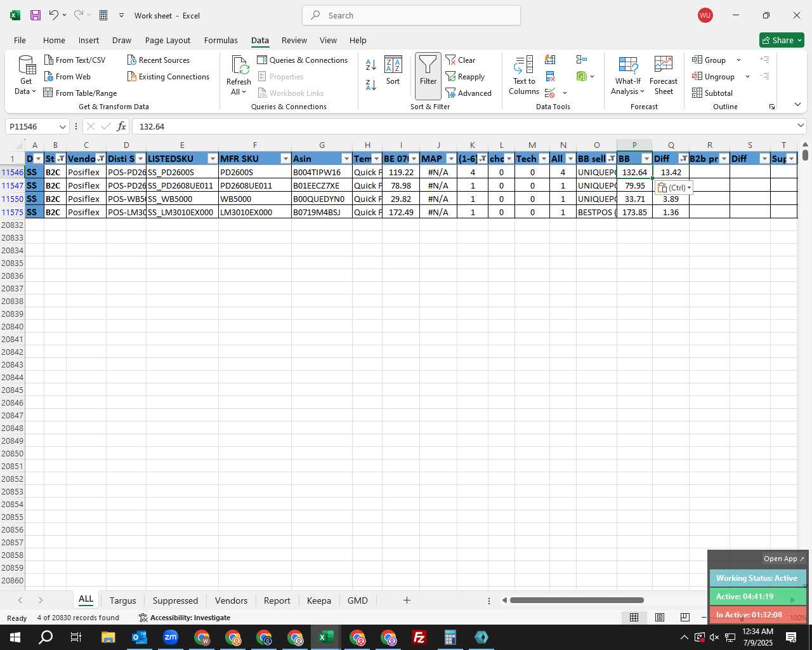Open FileZilla from the taskbar
This screenshot has width=812, height=650.
pyautogui.click(x=419, y=637)
